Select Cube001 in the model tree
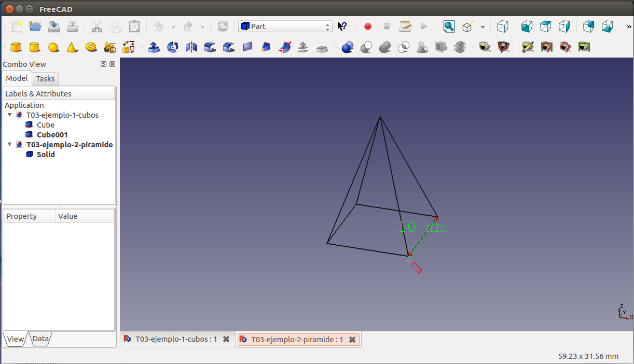634x364 pixels. click(52, 135)
